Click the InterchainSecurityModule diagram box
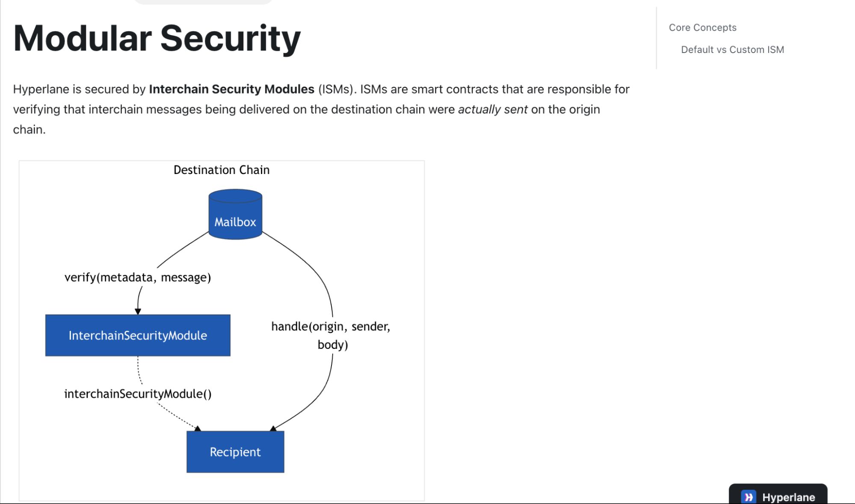 pos(138,336)
